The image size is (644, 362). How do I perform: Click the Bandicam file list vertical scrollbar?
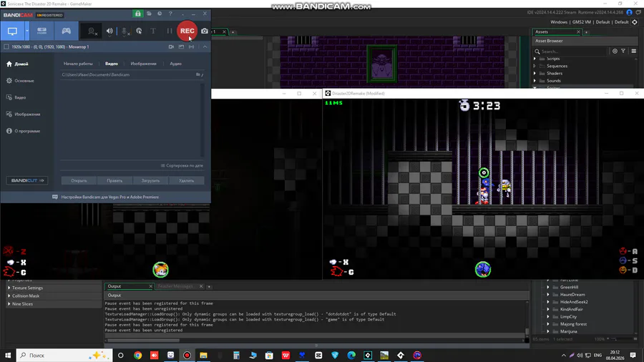[202, 119]
